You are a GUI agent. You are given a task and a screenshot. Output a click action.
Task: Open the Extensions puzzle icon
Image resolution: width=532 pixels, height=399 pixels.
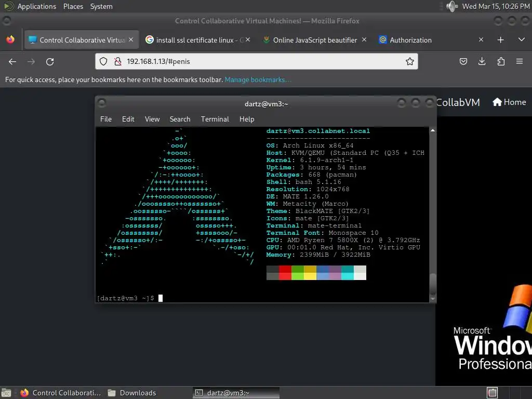coord(501,61)
